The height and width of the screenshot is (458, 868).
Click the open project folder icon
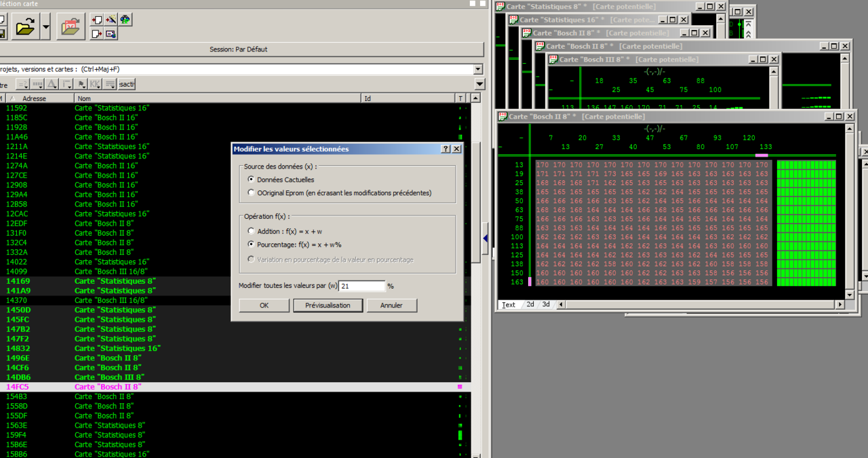click(x=24, y=28)
